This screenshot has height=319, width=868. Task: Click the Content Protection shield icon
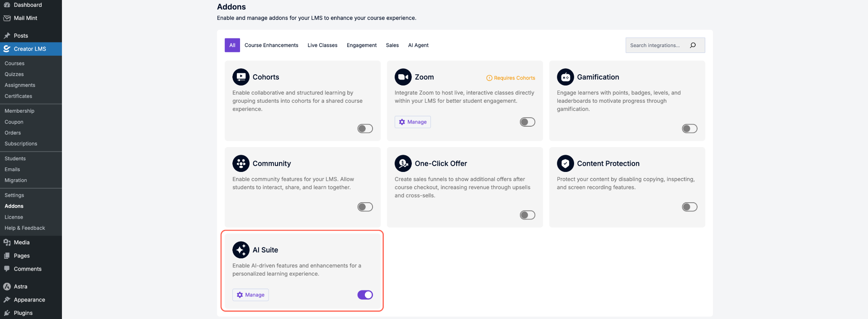click(x=565, y=163)
